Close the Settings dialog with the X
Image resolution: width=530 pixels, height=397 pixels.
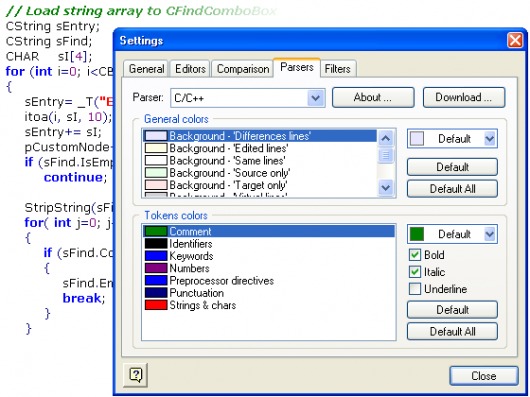coord(515,41)
